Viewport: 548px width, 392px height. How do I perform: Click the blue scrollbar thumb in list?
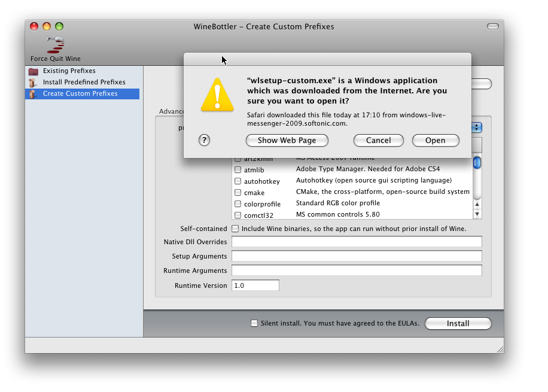pyautogui.click(x=477, y=163)
